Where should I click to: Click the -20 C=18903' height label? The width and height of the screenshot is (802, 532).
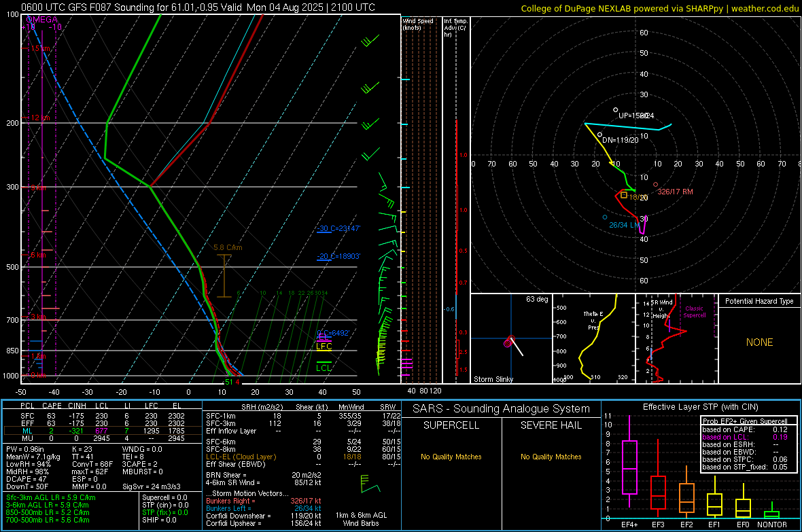338,256
